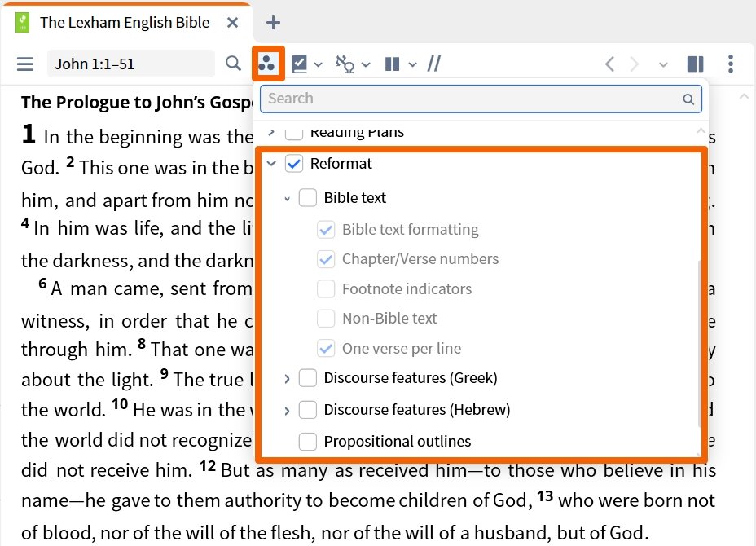Click the Propositional outlines label

[398, 442]
